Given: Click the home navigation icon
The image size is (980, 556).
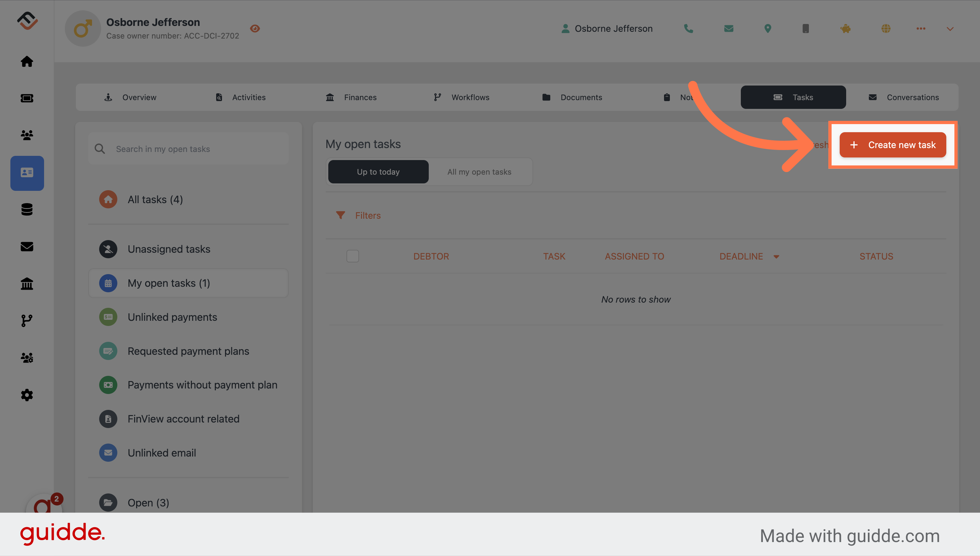Looking at the screenshot, I should (27, 61).
